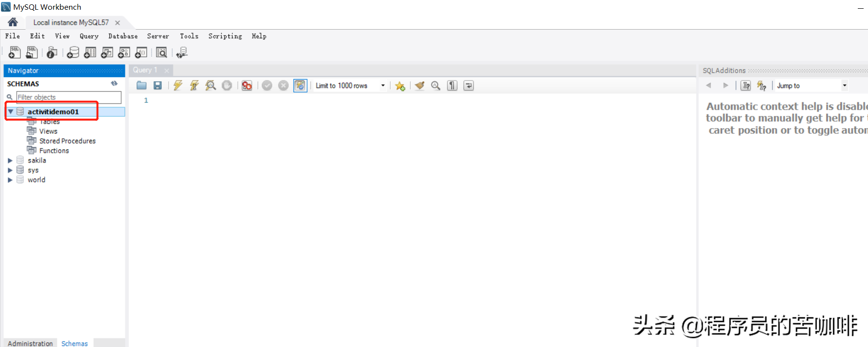
Task: Select the activitidemo01 schema
Action: 53,112
